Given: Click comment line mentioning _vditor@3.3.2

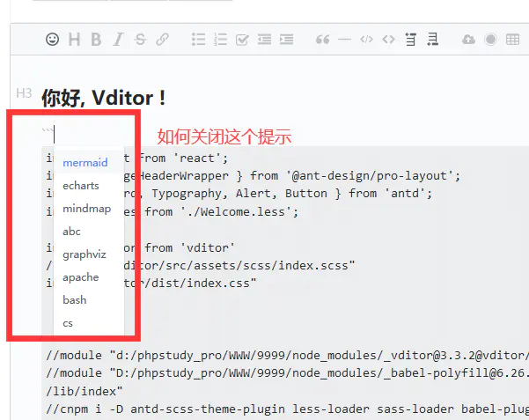Looking at the screenshot, I should 287,355.
